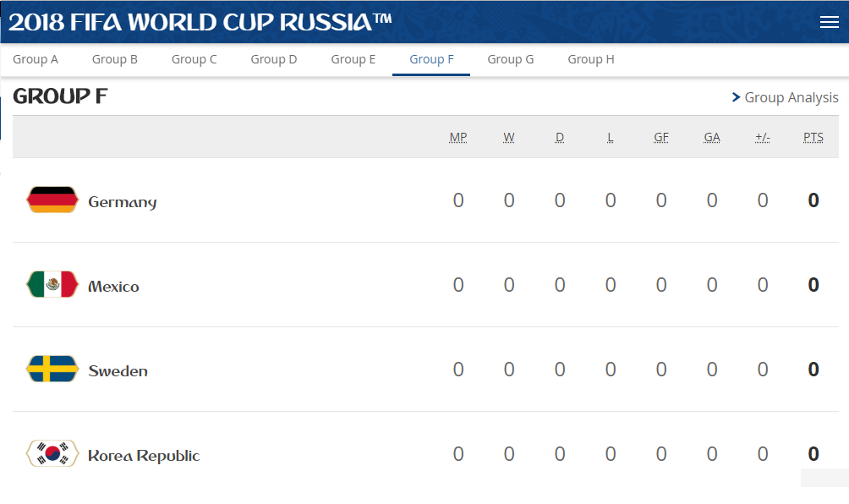The height and width of the screenshot is (504, 849).
Task: Open the Mexico team name link
Action: 113,287
